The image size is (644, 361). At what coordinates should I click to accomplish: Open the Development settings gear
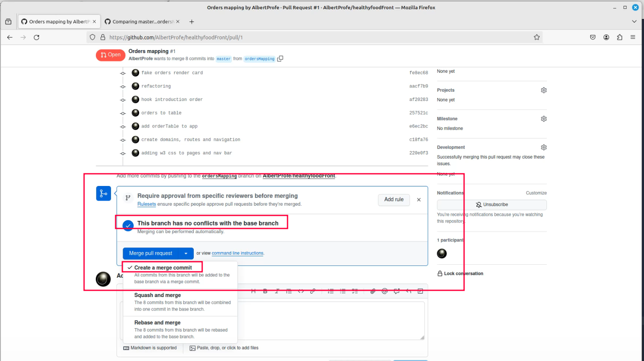click(544, 147)
